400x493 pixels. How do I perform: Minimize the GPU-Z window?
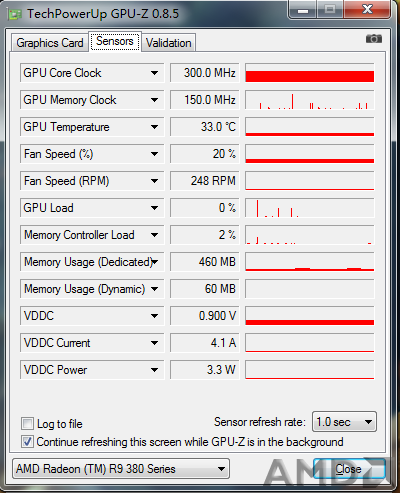click(x=303, y=10)
